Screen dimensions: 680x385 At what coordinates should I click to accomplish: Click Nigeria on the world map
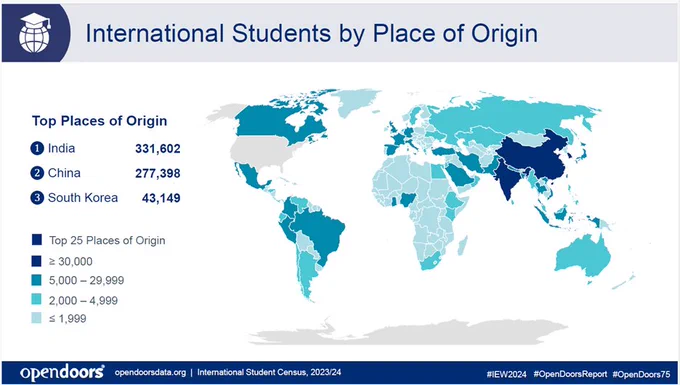[408, 199]
